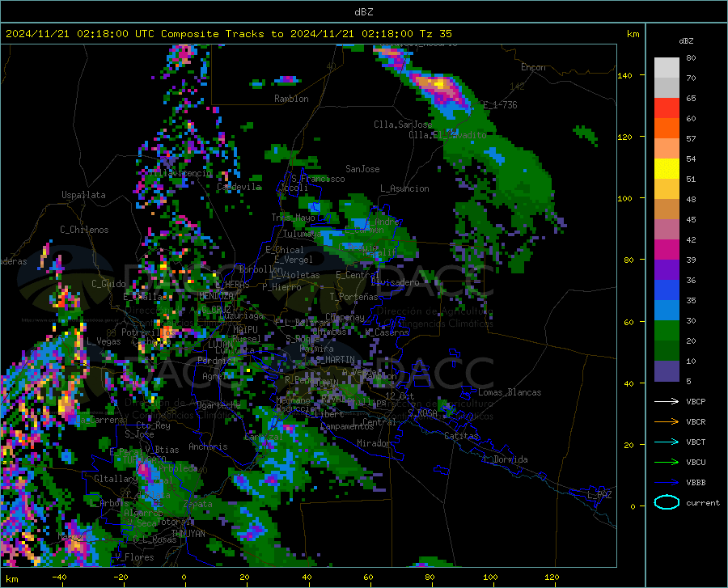Click the 'Encon' map label
The width and height of the screenshot is (728, 588).
point(534,67)
